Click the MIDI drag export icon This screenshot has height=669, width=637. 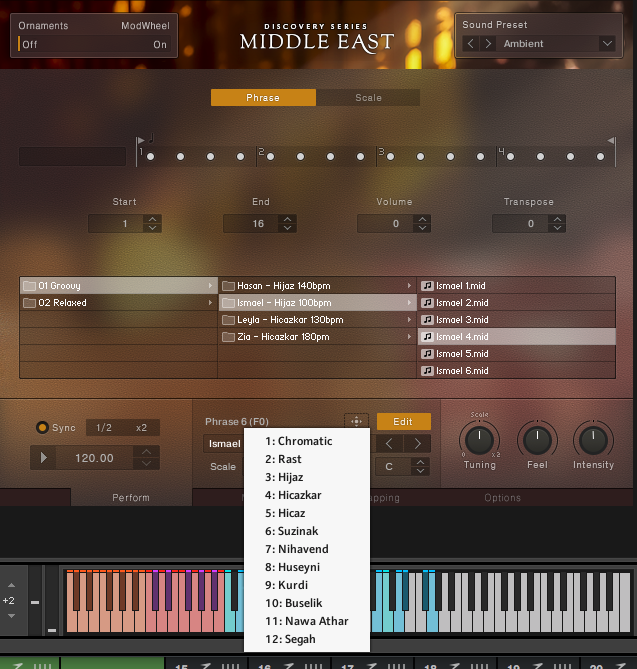pos(356,422)
